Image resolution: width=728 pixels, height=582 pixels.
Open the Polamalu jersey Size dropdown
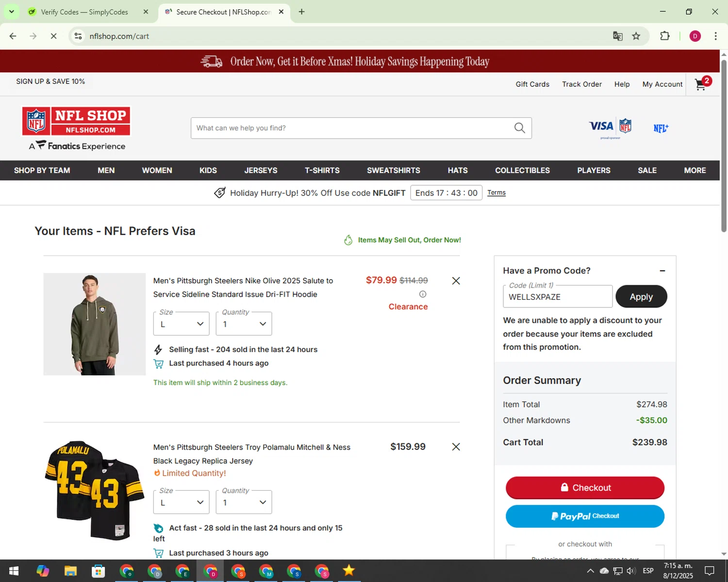coord(181,502)
